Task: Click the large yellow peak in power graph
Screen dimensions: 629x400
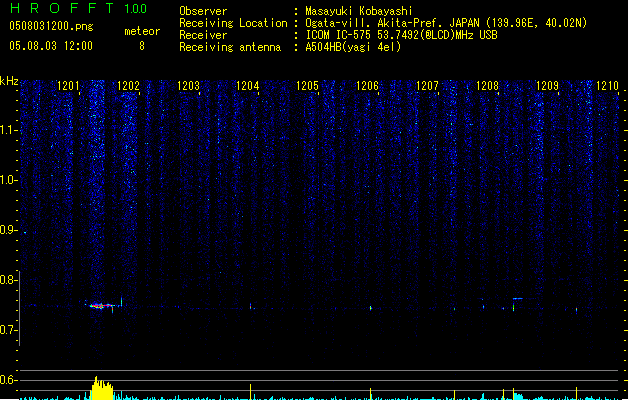Action: click(x=101, y=388)
